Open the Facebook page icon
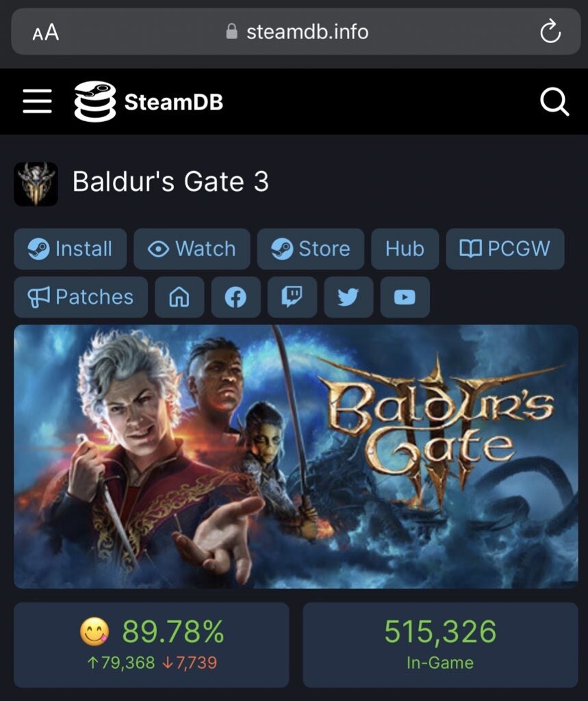Screen dimensions: 588x701 pos(235,297)
